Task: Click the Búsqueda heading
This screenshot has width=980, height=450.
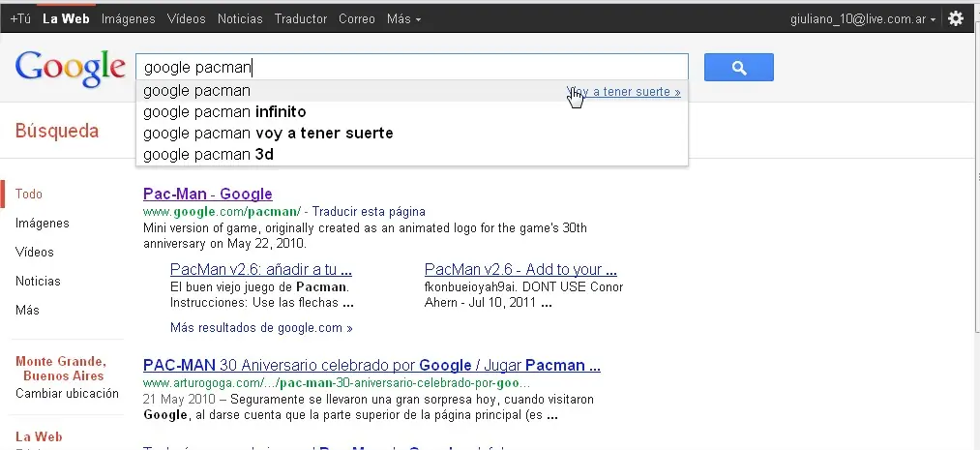Action: [57, 132]
